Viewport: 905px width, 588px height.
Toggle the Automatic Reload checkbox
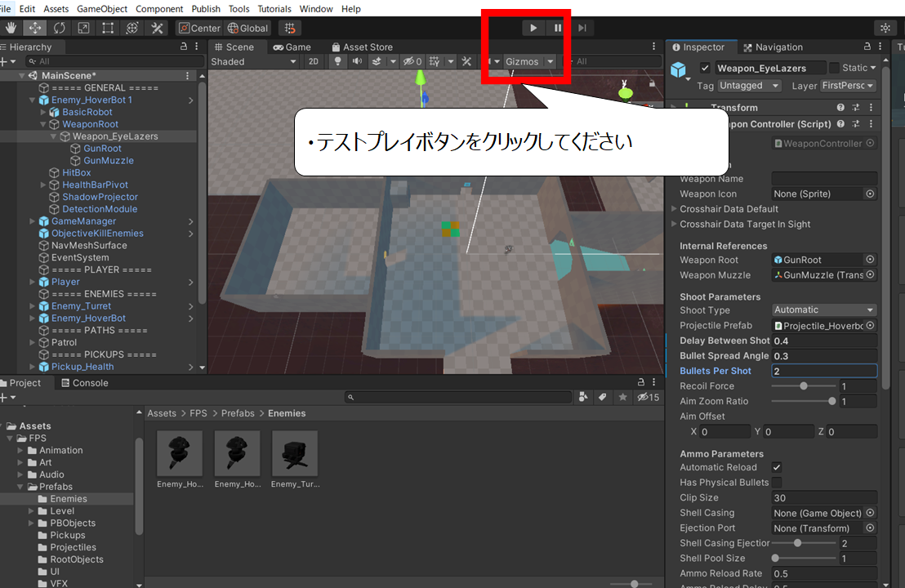click(x=777, y=467)
